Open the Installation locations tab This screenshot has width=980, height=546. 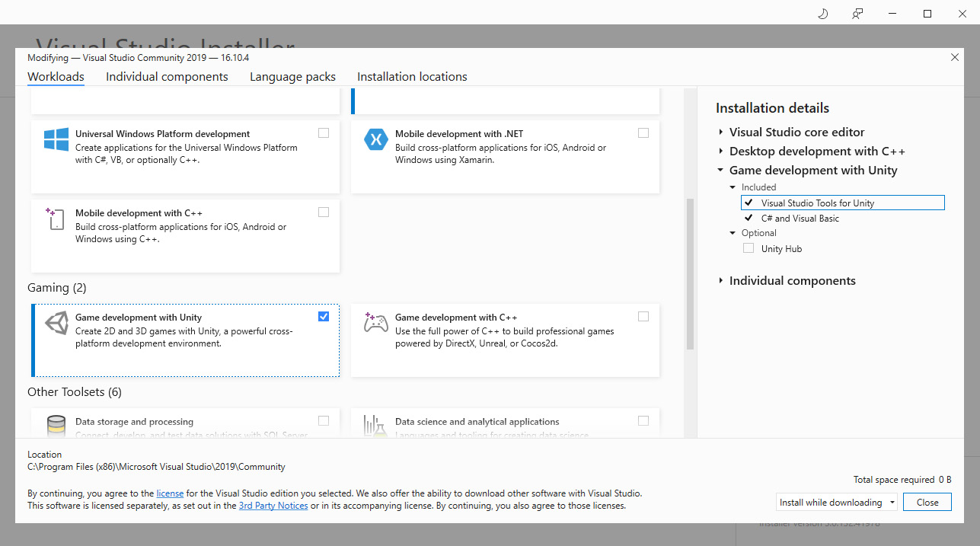point(412,77)
